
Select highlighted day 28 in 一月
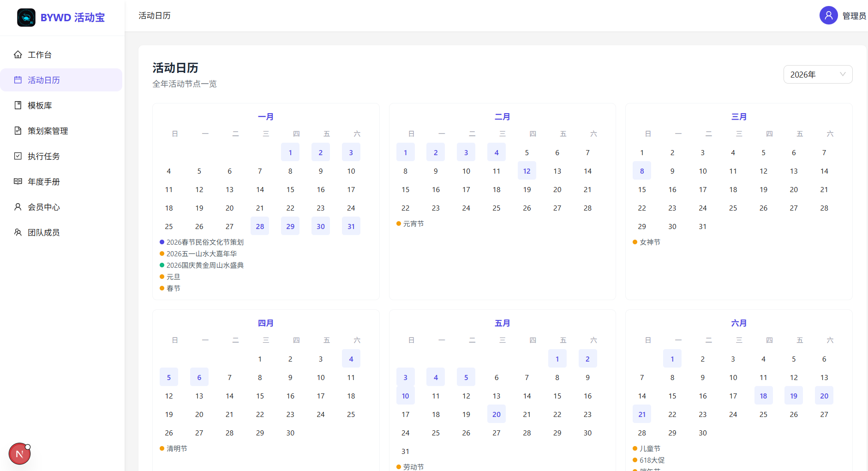click(x=260, y=226)
